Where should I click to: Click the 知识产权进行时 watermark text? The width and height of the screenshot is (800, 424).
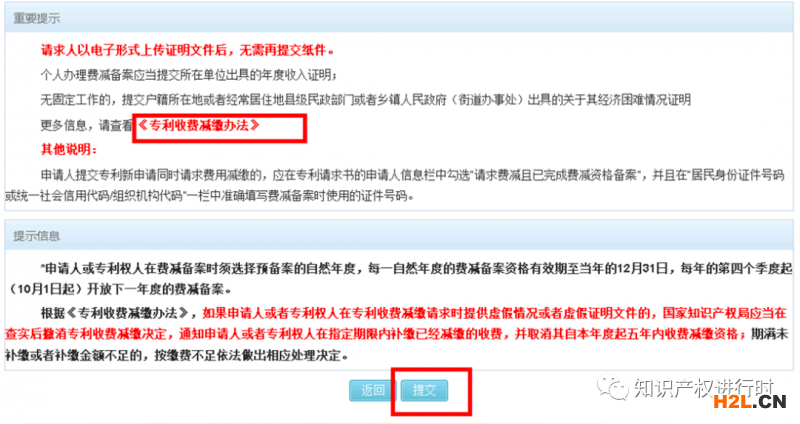[703, 388]
